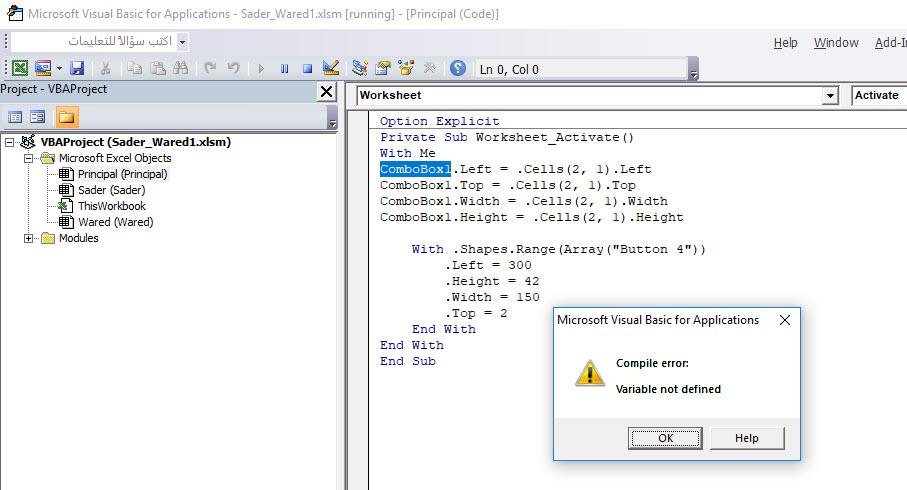The image size is (907, 490).
Task: Click Help in the Compile error dialog
Action: (x=747, y=438)
